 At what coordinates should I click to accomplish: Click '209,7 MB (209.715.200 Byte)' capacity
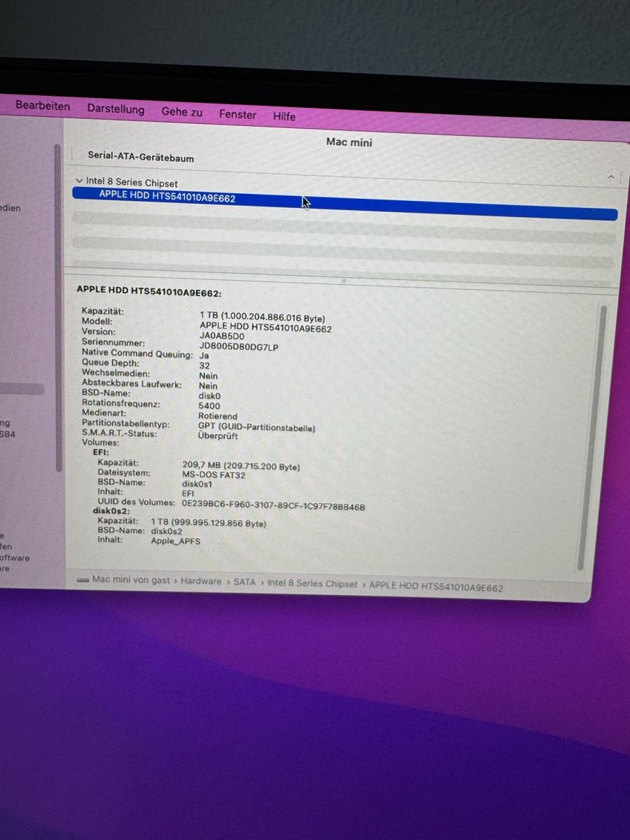pos(241,466)
